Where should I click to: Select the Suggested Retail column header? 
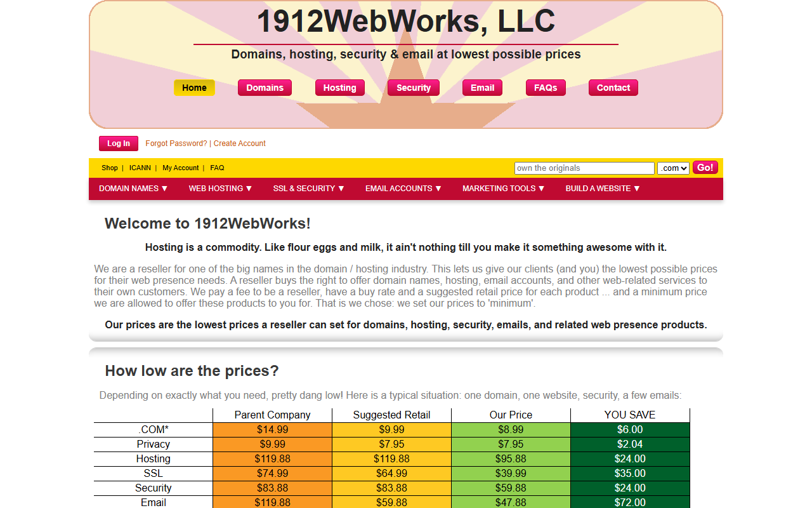point(391,415)
